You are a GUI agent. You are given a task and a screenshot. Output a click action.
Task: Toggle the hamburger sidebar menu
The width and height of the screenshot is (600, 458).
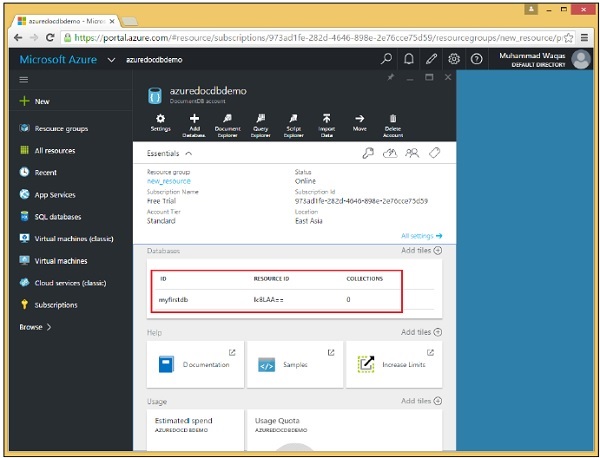[24, 79]
